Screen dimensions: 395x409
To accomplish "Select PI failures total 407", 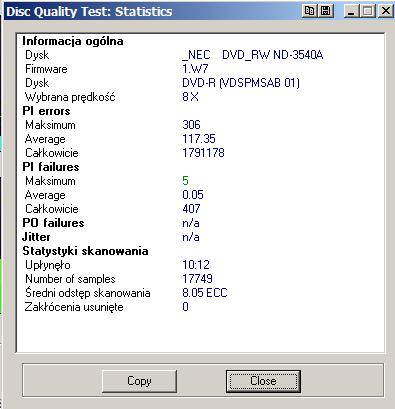I will pos(191,209).
